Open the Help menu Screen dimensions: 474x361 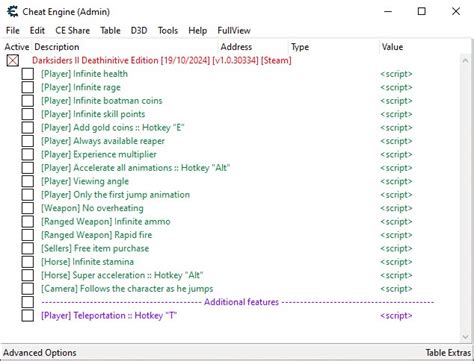[x=197, y=30]
